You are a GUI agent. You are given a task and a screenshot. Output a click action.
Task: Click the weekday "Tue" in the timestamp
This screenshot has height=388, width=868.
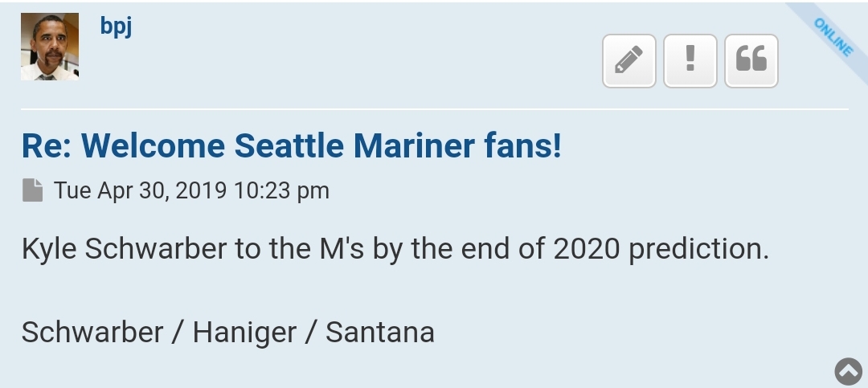(72, 190)
